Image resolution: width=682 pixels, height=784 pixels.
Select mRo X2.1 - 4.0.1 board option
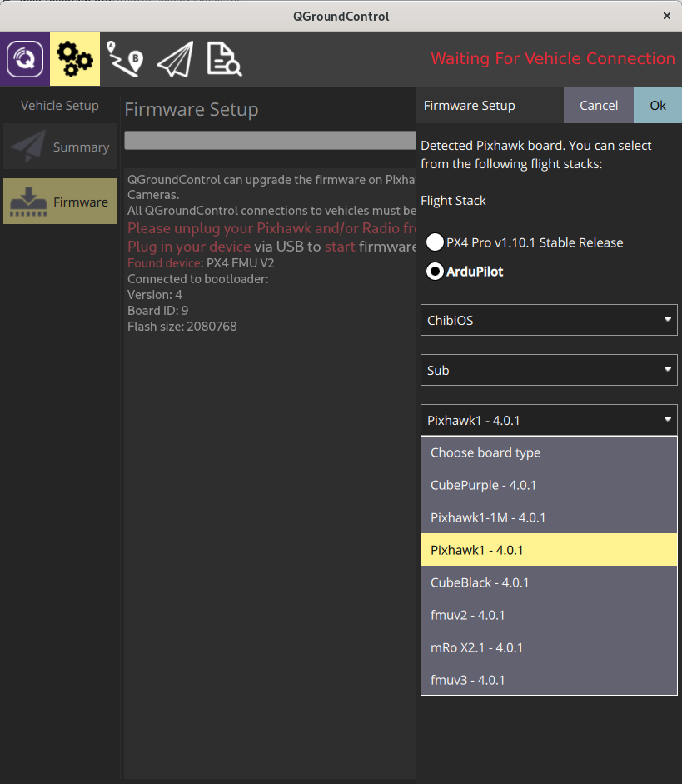[549, 647]
